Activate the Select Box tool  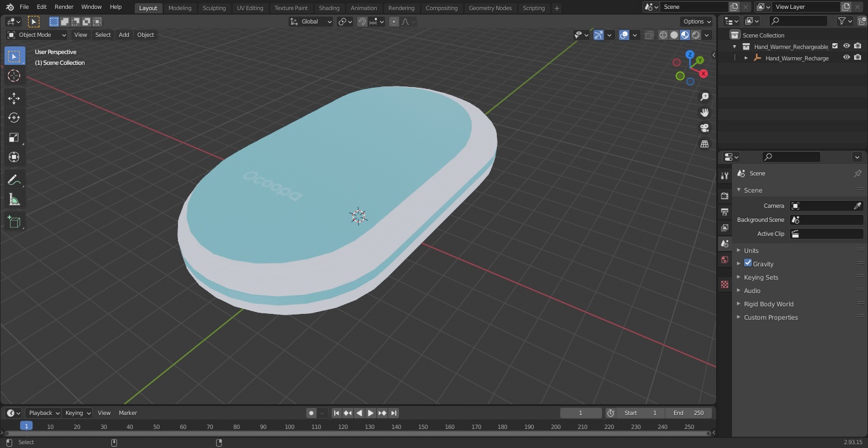(14, 56)
